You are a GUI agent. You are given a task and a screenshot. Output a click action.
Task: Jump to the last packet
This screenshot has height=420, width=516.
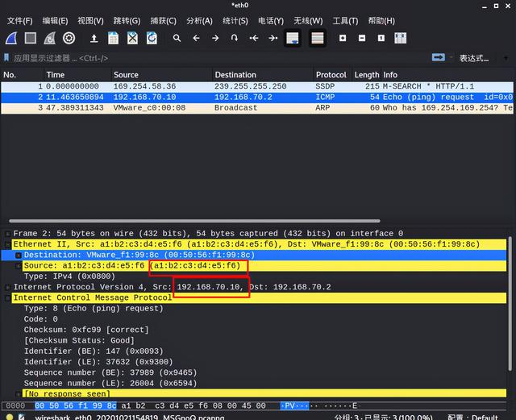click(x=273, y=38)
